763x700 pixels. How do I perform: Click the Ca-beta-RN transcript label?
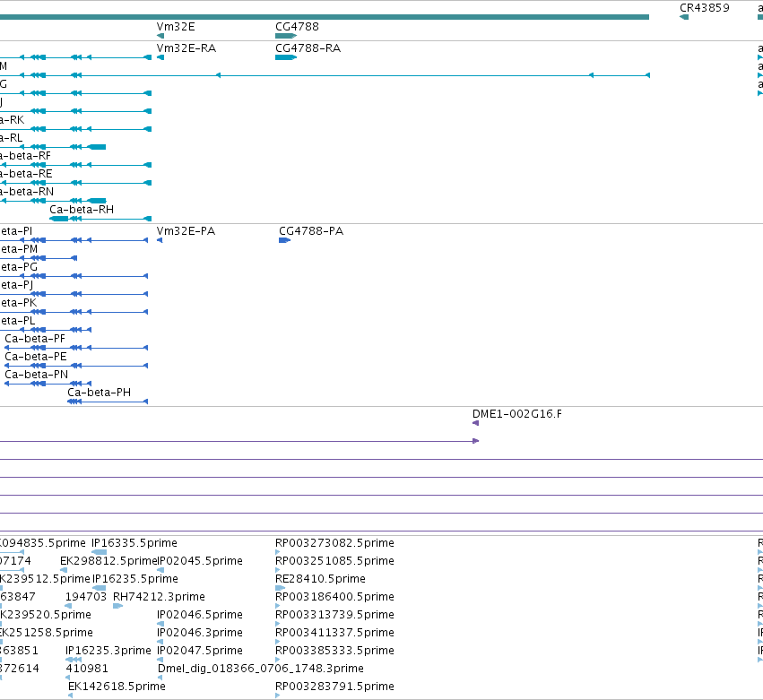(x=27, y=192)
